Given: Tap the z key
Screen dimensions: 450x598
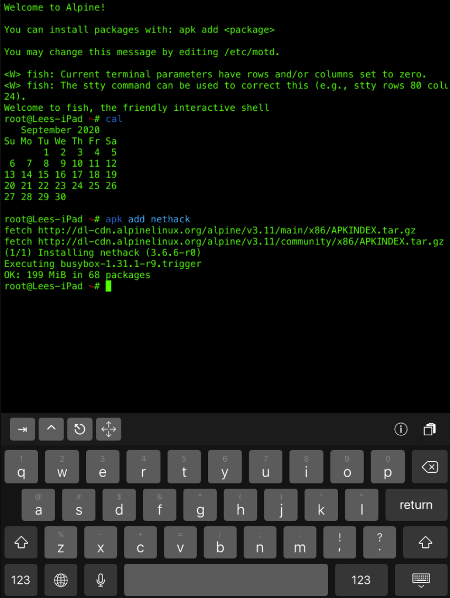Looking at the screenshot, I should point(61,542).
